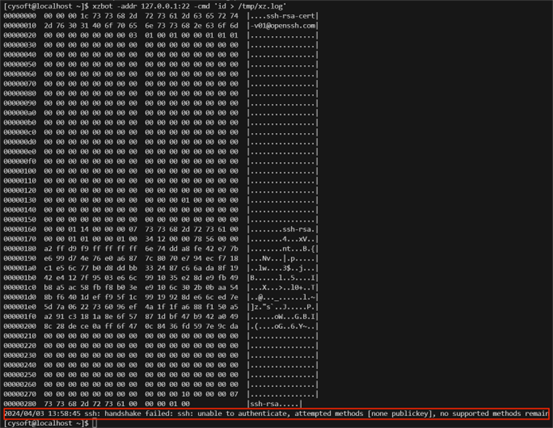Click the 'handshake failed' error text

[x=138, y=414]
